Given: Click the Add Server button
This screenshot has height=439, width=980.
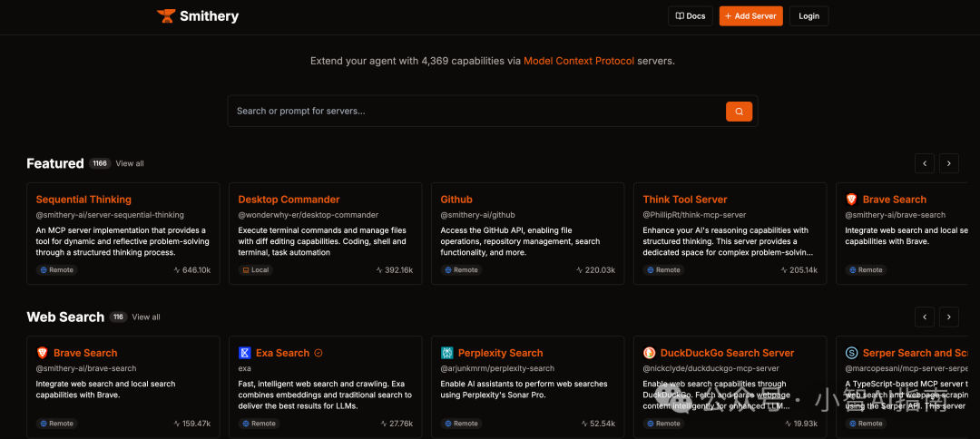Looking at the screenshot, I should 750,16.
